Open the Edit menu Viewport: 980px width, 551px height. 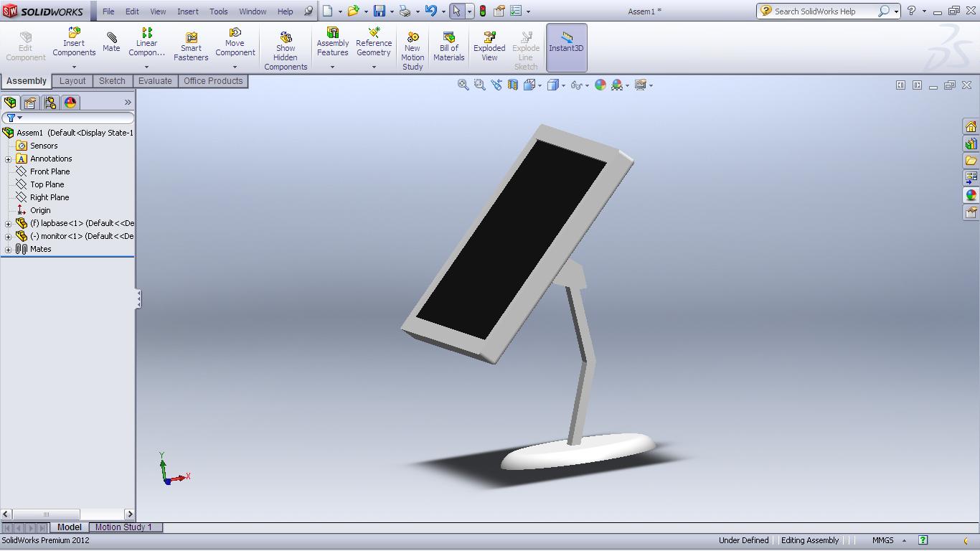(132, 11)
